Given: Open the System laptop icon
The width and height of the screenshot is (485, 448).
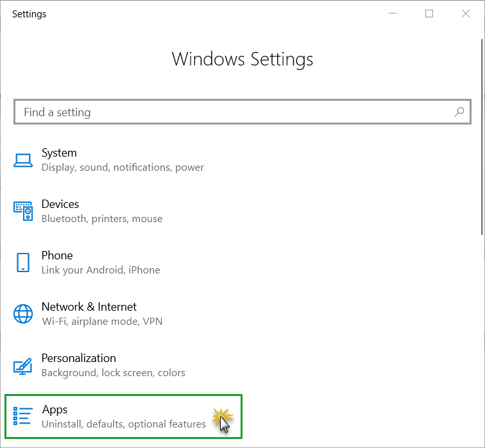Looking at the screenshot, I should pos(23,160).
